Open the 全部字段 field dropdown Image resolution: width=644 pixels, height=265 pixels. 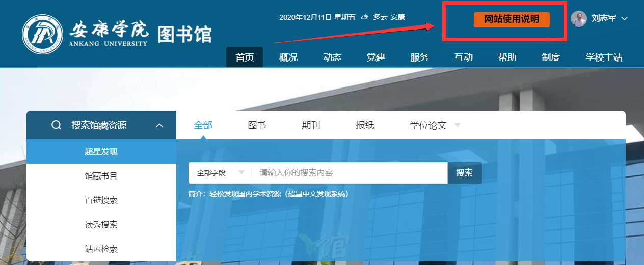220,173
